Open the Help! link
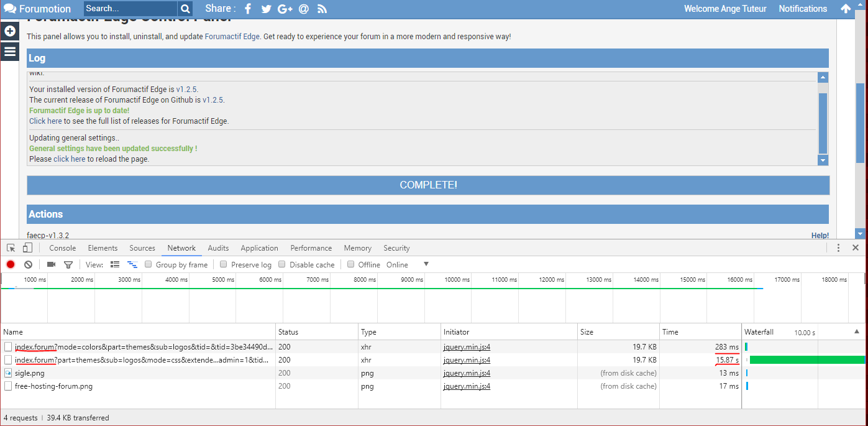This screenshot has height=426, width=868. point(820,236)
